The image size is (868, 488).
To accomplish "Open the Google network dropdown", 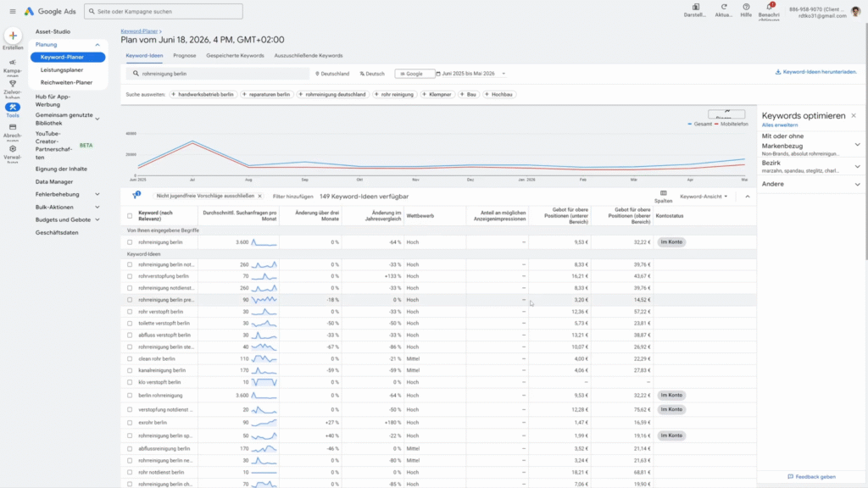I will pyautogui.click(x=414, y=74).
